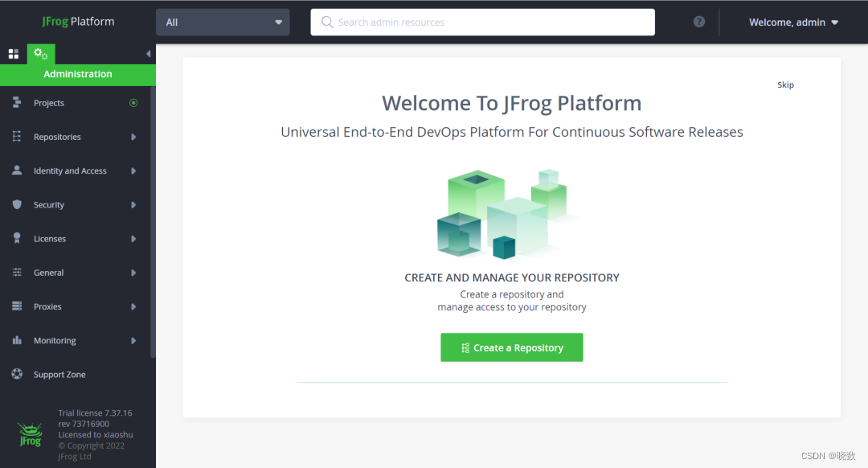Select the Licenses icon
Viewport: 868px width, 468px height.
18,238
